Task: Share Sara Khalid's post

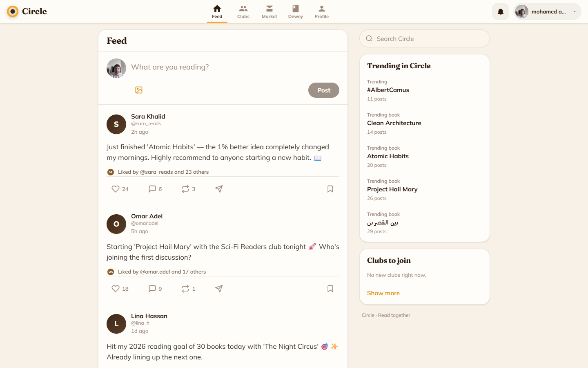Action: tap(219, 189)
